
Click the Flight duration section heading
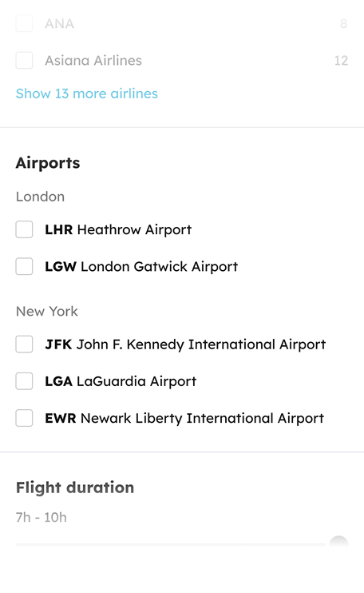coord(75,488)
